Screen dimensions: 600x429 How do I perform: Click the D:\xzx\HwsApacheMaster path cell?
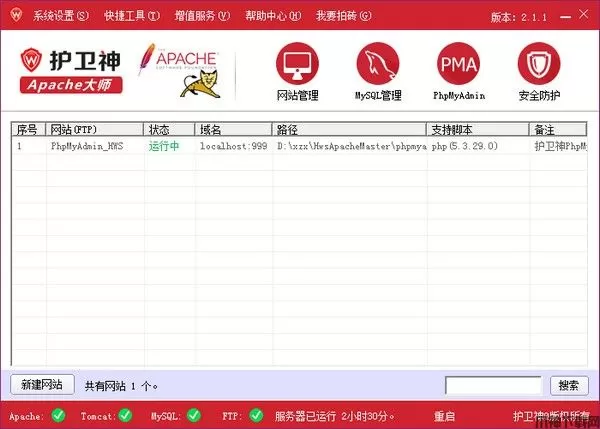click(352, 146)
